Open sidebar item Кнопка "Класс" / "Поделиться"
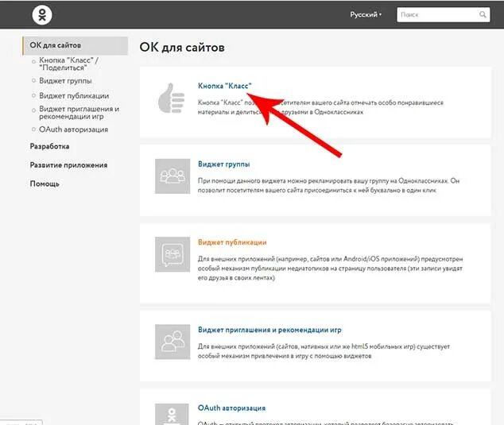The width and height of the screenshot is (504, 425). click(68, 64)
